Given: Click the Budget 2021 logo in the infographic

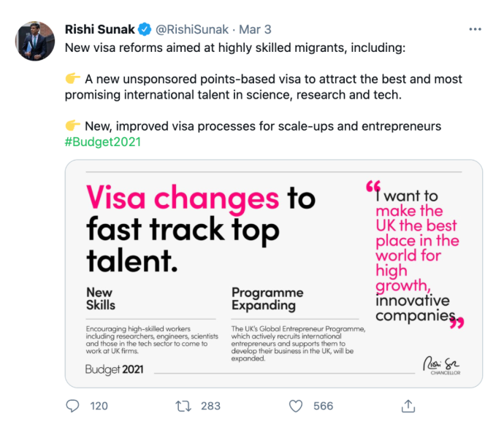Looking at the screenshot, I should (113, 369).
